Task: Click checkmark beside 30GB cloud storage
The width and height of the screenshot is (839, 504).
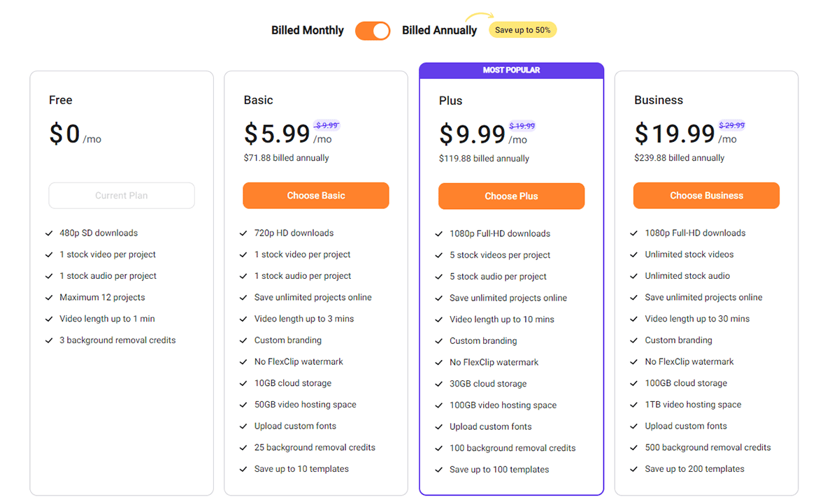Action: (439, 384)
